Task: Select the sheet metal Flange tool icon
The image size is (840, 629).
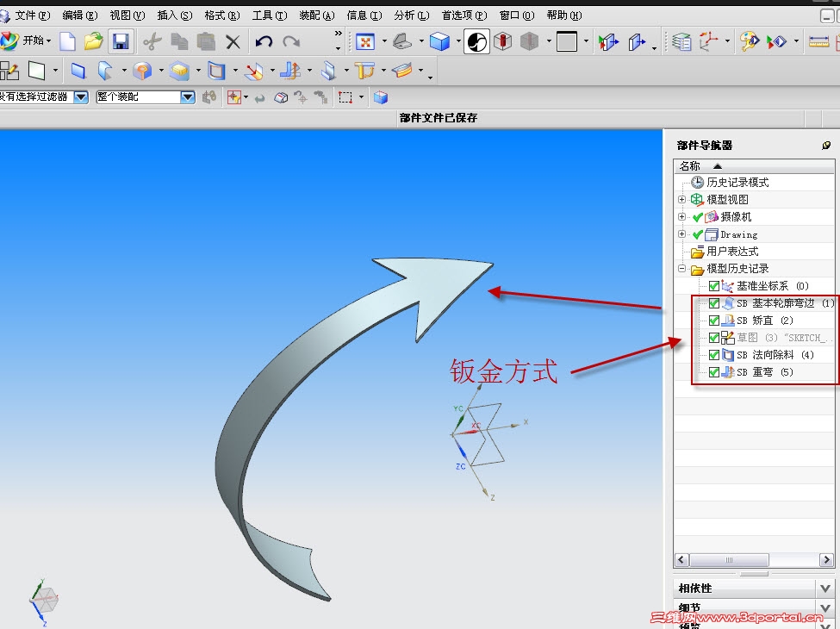Action: pos(105,70)
